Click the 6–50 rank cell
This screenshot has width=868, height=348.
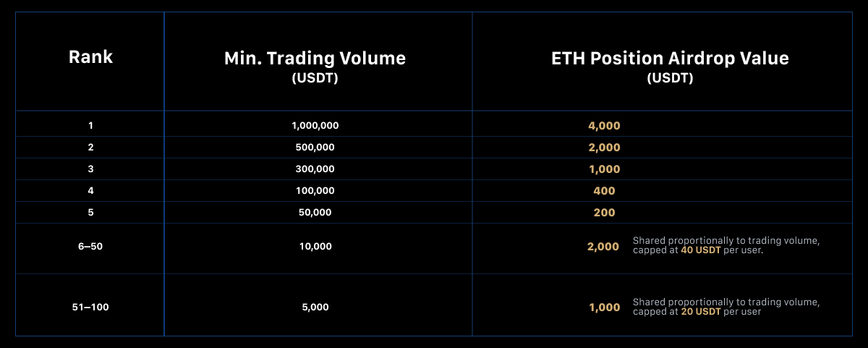(90, 246)
